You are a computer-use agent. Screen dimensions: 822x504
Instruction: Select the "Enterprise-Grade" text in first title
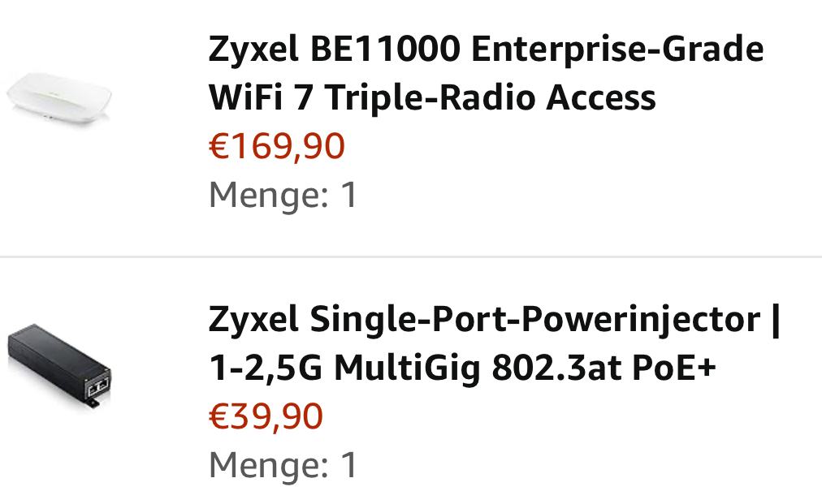coord(617,50)
